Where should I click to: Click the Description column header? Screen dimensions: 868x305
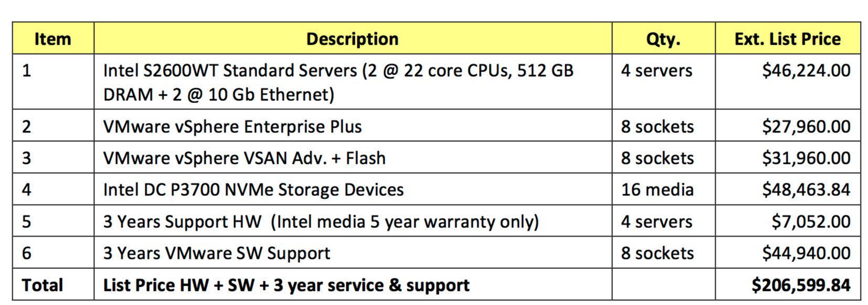click(353, 38)
